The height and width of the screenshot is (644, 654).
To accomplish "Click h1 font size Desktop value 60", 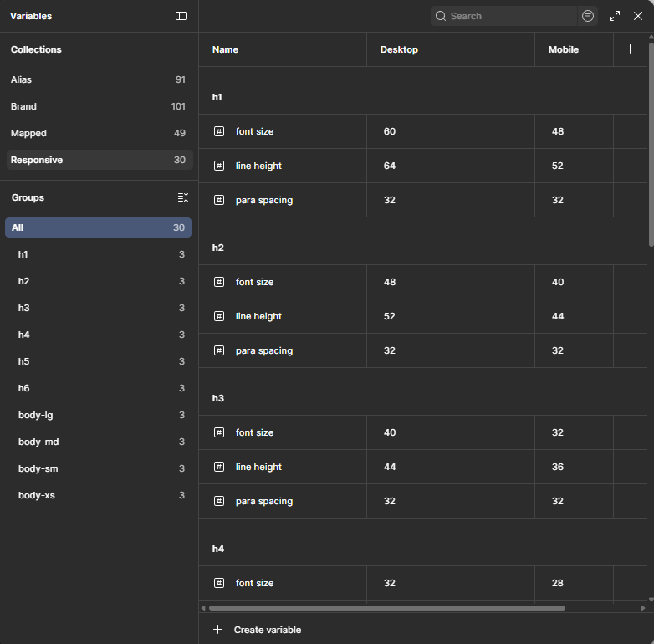I will pos(451,131).
